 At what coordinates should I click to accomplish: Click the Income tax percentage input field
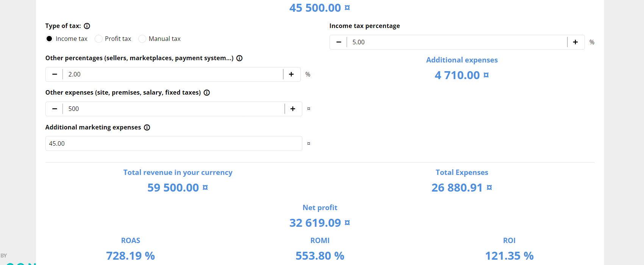[x=456, y=42]
